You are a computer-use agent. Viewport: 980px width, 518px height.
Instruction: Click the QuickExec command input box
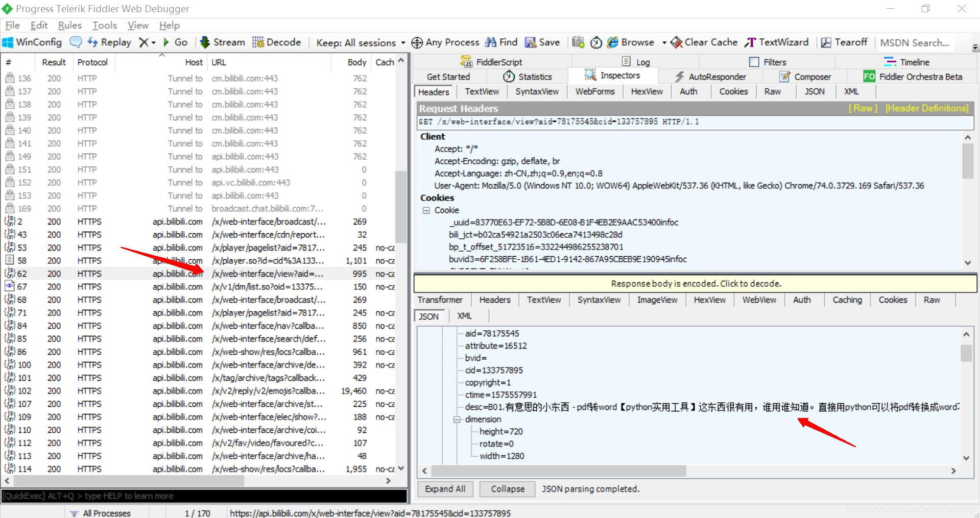(x=204, y=496)
